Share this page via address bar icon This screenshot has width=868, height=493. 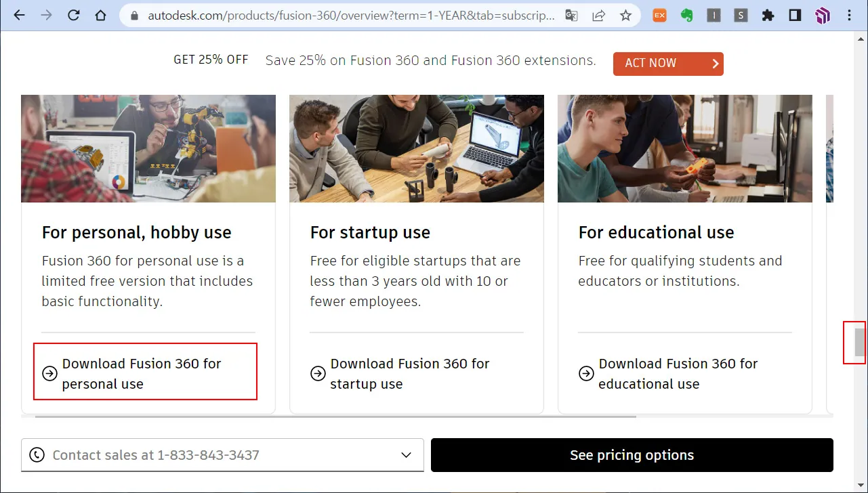599,15
